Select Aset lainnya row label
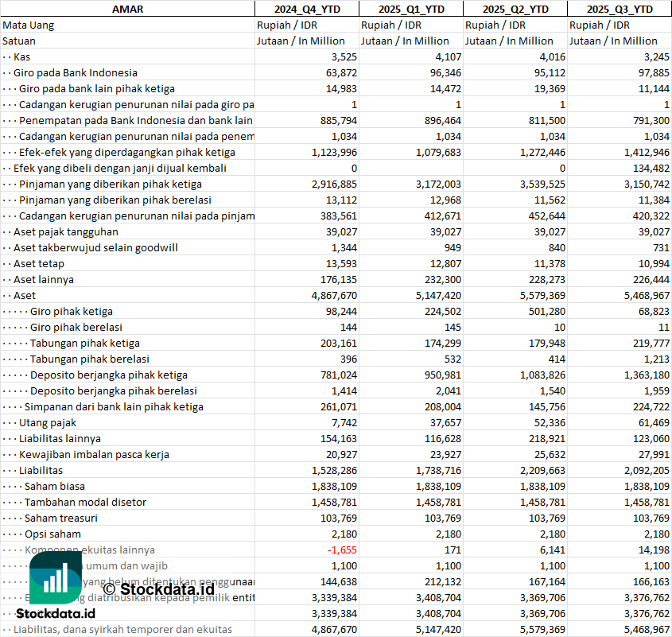Screen dimensions: 672x637 point(43,279)
